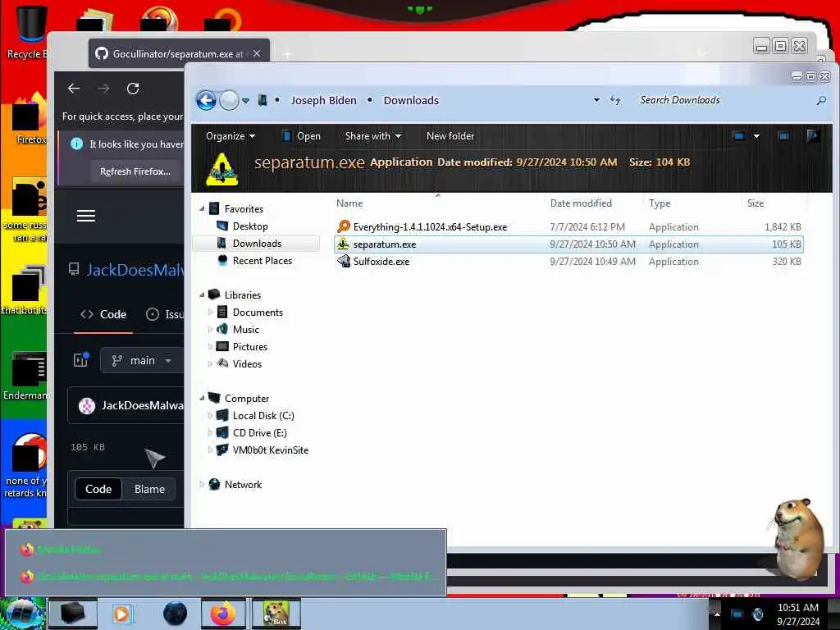Collapse the Libraries tree group
840x630 pixels.
pyautogui.click(x=202, y=295)
